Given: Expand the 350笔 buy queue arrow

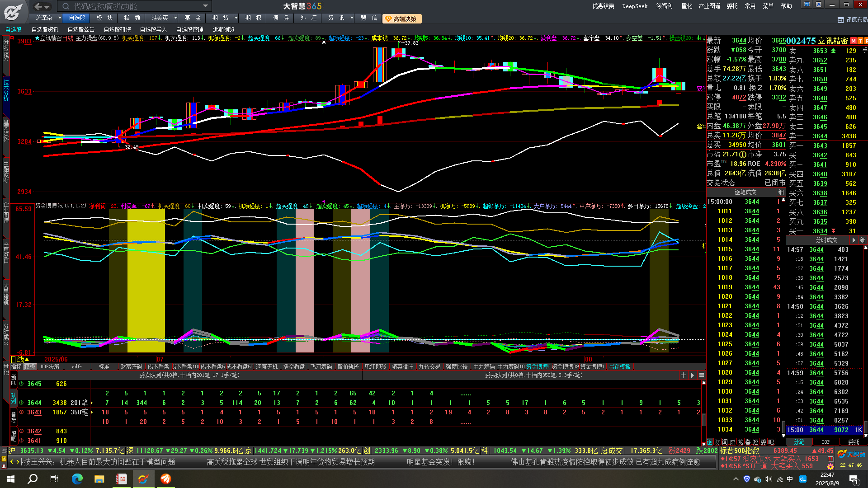Looking at the screenshot, I should tap(92, 412).
